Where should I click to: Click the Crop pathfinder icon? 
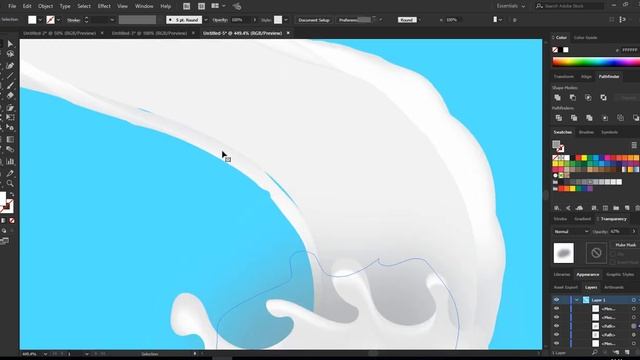[x=605, y=118]
